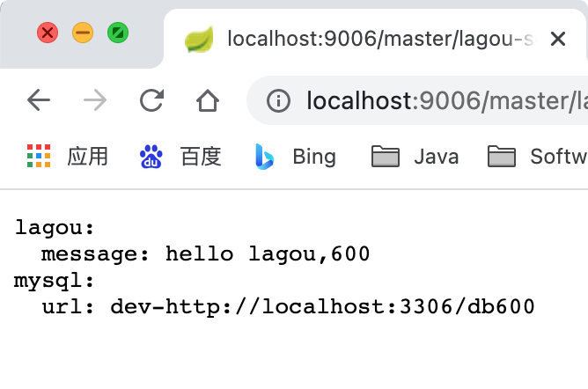Screen dimensions: 588x389
Task: Click the 'lagou:' line in page
Action: coord(55,227)
